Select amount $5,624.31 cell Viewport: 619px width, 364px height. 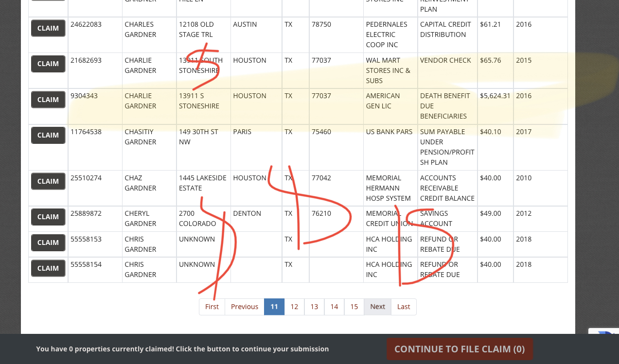[x=495, y=106]
